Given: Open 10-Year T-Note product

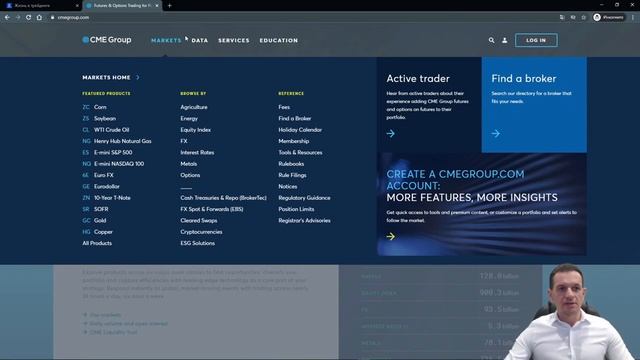Looking at the screenshot, I should pos(112,198).
